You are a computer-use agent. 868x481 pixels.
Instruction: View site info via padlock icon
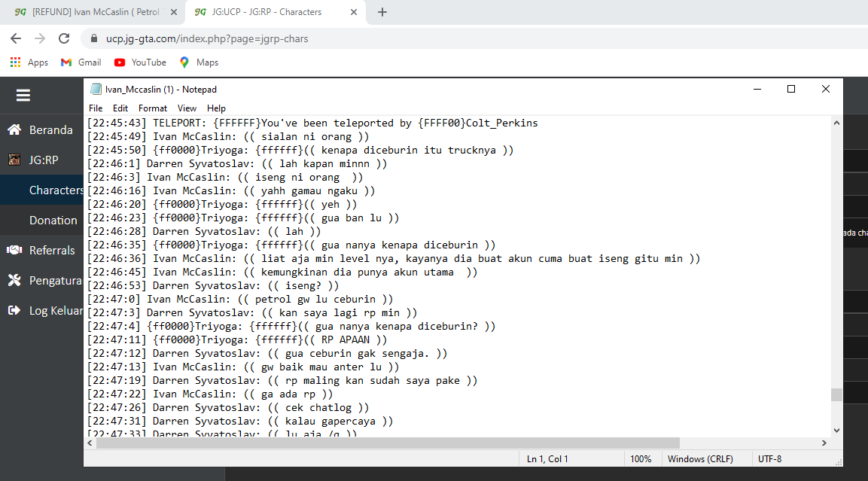(94, 38)
